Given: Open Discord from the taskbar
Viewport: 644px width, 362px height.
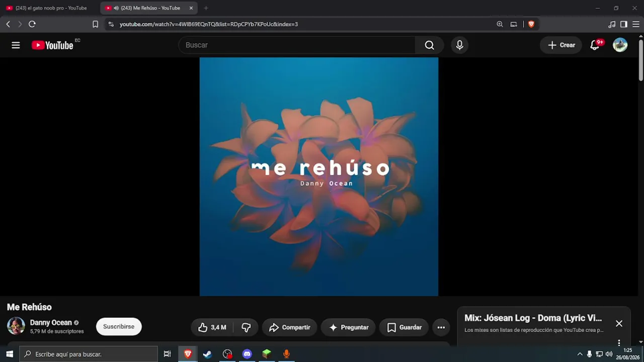Looking at the screenshot, I should click(x=247, y=354).
